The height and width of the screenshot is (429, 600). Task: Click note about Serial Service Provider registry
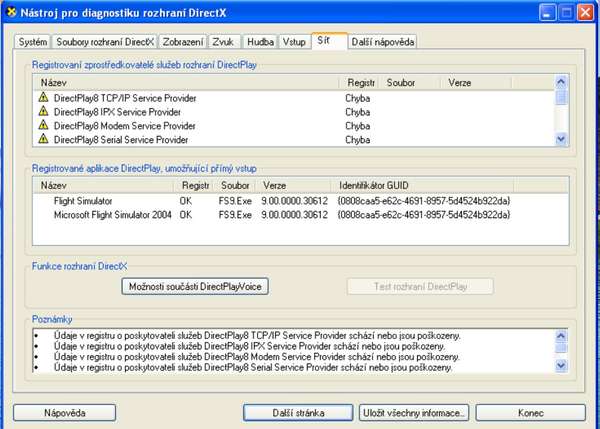pyautogui.click(x=253, y=367)
